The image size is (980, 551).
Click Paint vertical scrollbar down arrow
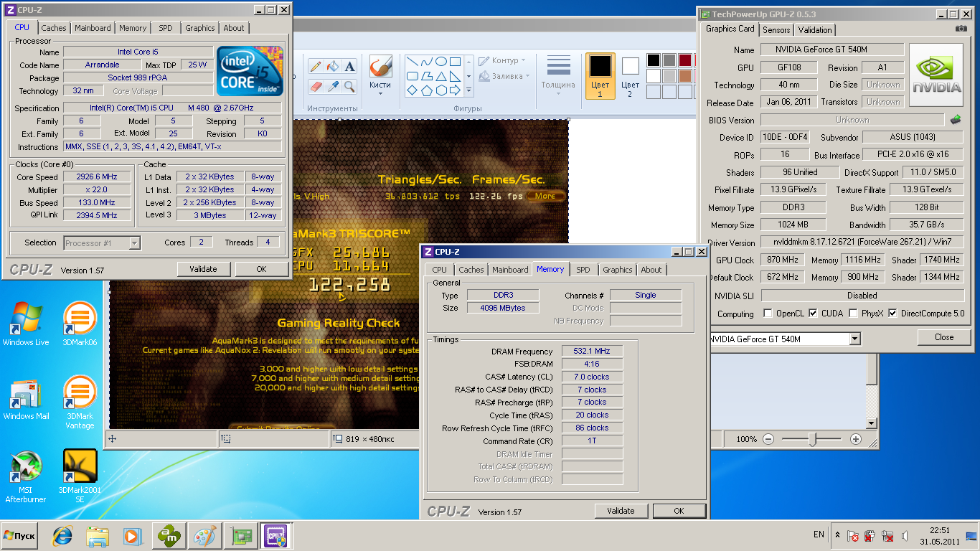pyautogui.click(x=872, y=423)
